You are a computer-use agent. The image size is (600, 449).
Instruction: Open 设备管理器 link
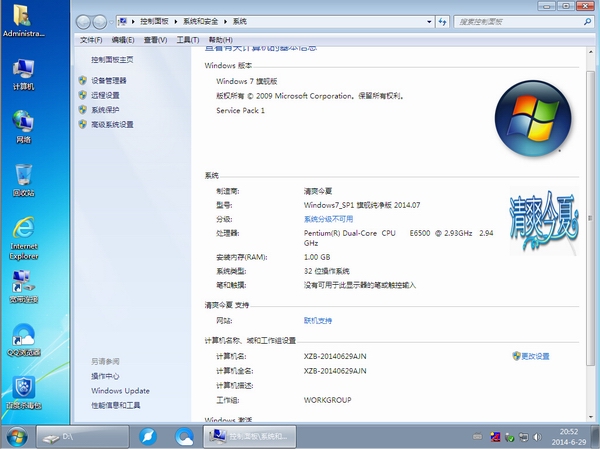pyautogui.click(x=109, y=81)
